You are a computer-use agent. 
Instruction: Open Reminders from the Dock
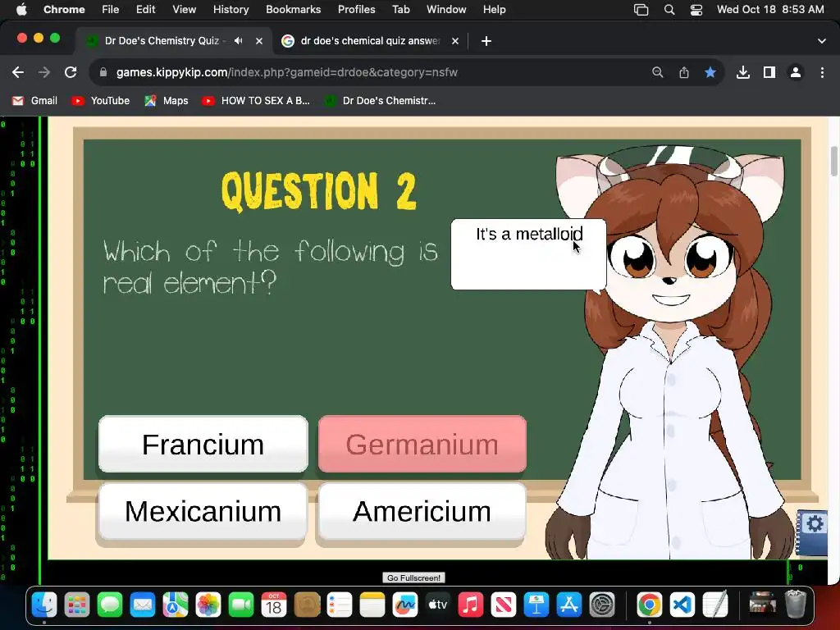click(x=340, y=605)
